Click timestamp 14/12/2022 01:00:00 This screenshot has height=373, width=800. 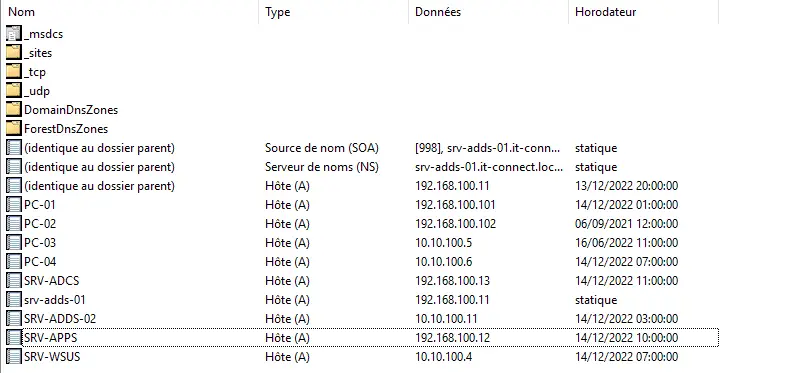[627, 205]
